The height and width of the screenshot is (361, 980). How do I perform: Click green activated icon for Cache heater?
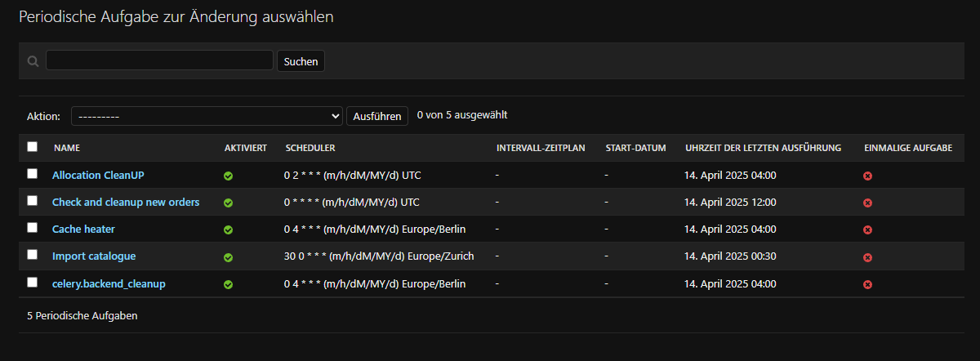coord(229,230)
